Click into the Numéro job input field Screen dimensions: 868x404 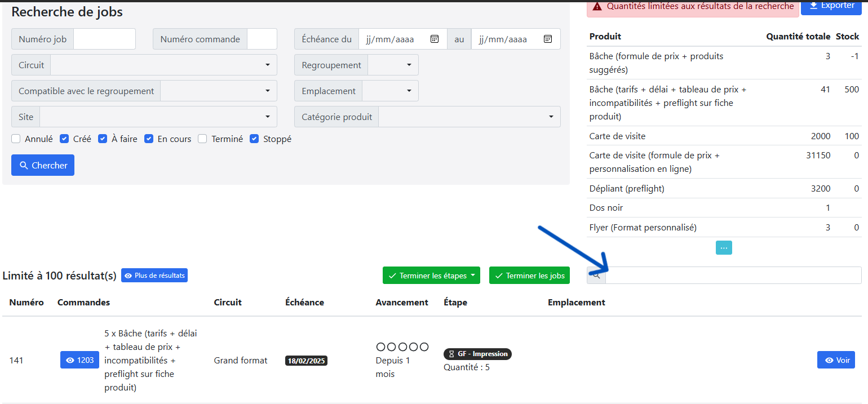point(104,39)
